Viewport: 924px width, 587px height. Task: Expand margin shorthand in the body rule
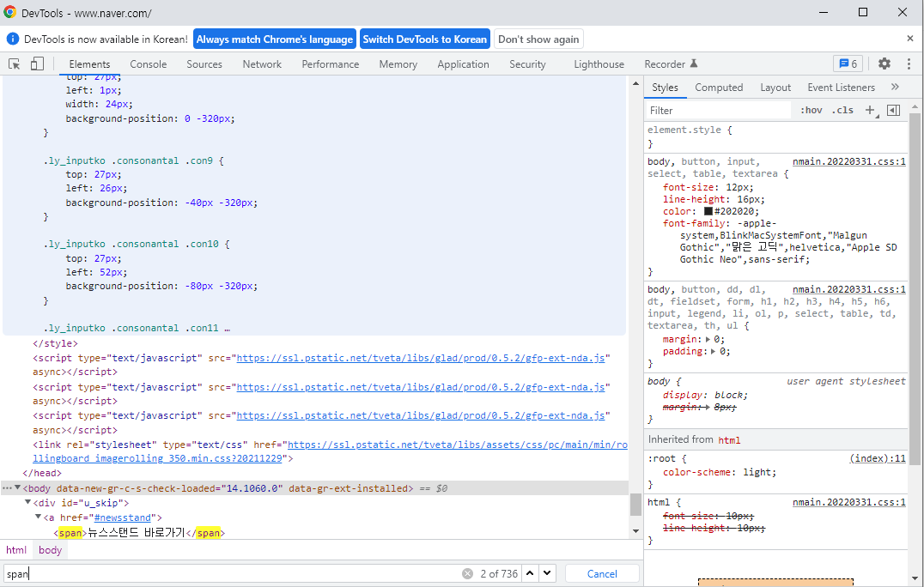[708, 339]
